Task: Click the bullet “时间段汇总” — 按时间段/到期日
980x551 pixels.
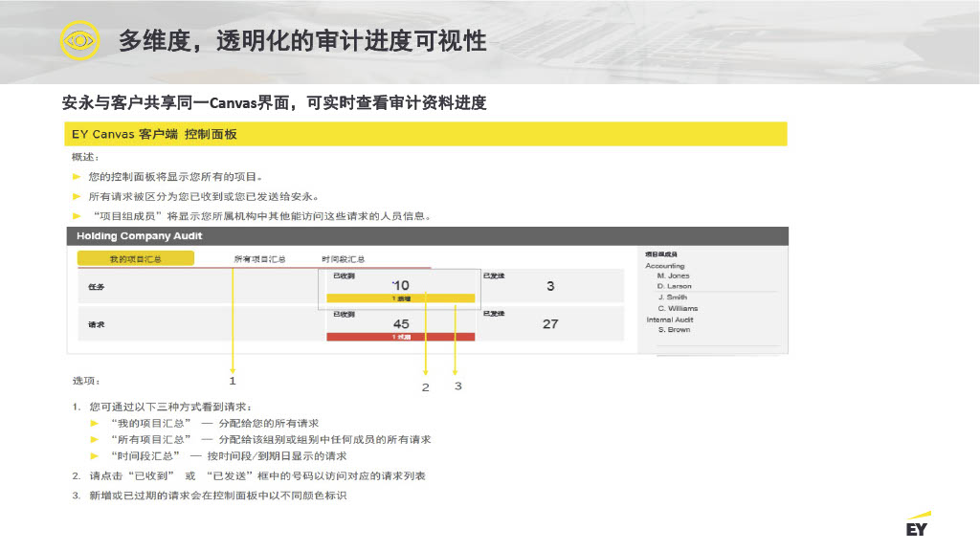Action: point(228,456)
